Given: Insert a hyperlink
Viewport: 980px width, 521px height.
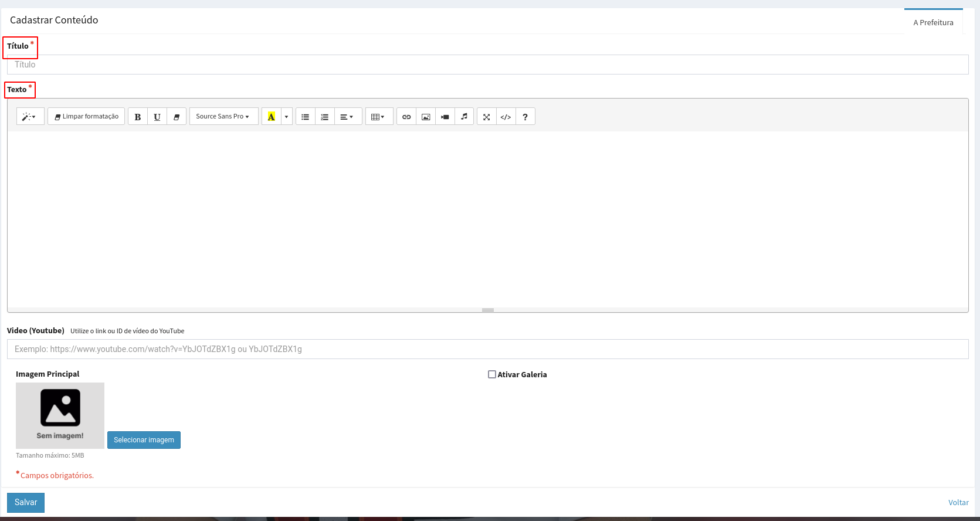Looking at the screenshot, I should point(406,117).
